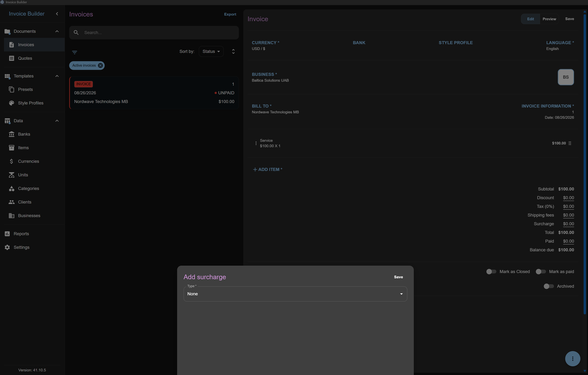The height and width of the screenshot is (375, 588).
Task: Open the Sort by Status dropdown
Action: [211, 51]
